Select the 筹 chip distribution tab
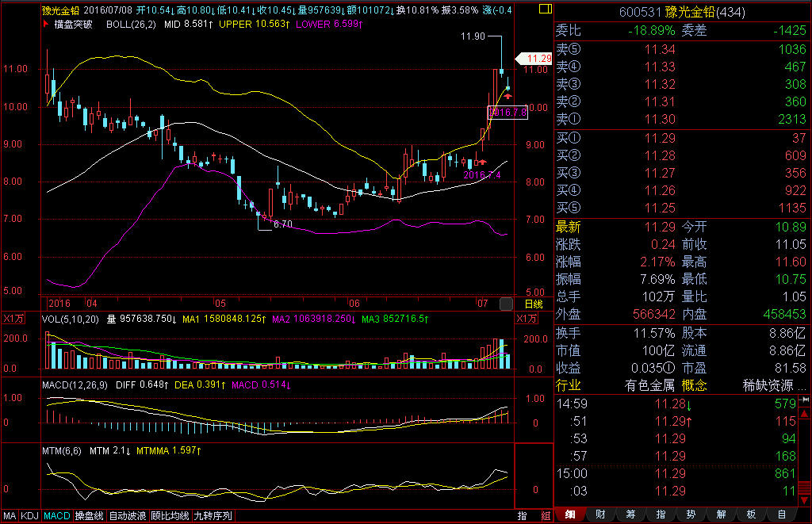This screenshot has height=524, width=812. point(630,514)
